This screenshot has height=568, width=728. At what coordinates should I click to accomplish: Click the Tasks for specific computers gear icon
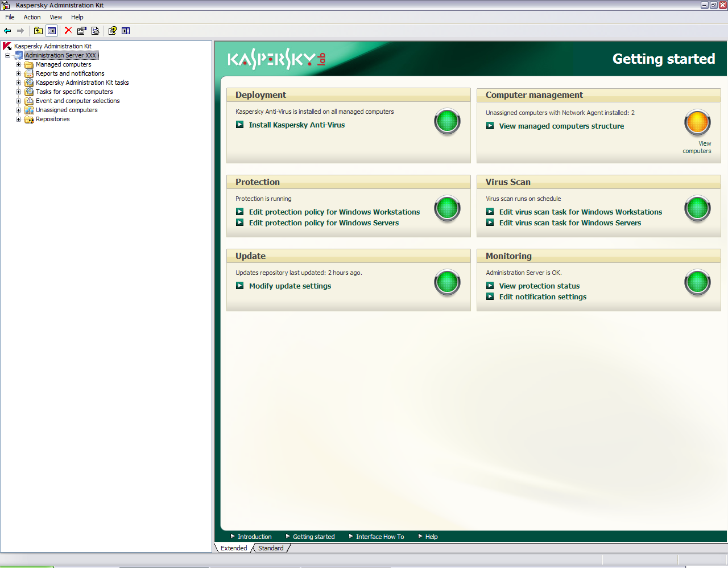[29, 92]
